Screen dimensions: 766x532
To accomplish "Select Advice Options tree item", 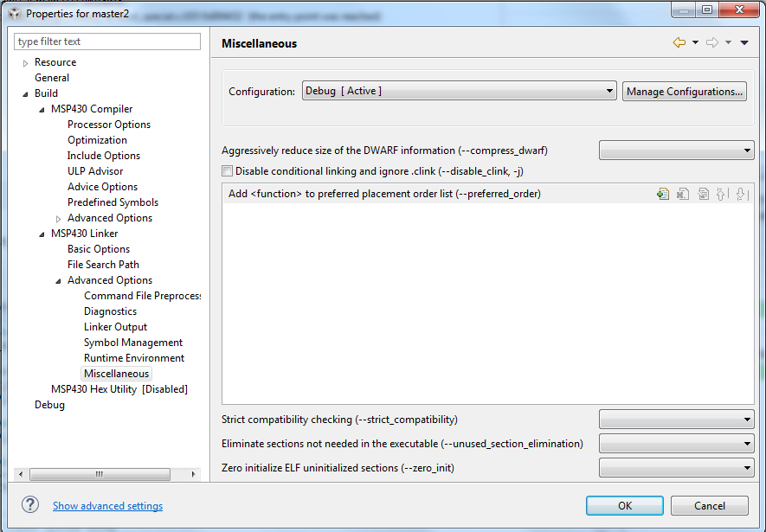I will click(103, 187).
